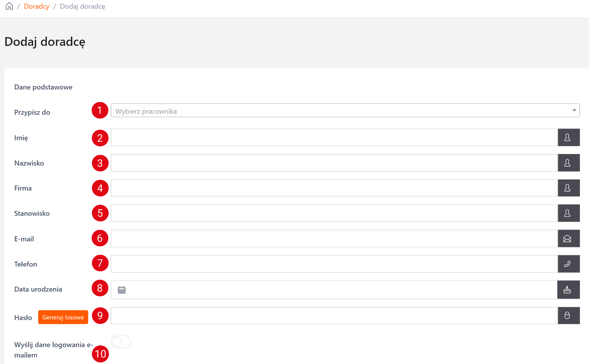Screen dimensions: 589x364
Task: Click the person icon beside Nazwisko field
Action: tap(568, 163)
